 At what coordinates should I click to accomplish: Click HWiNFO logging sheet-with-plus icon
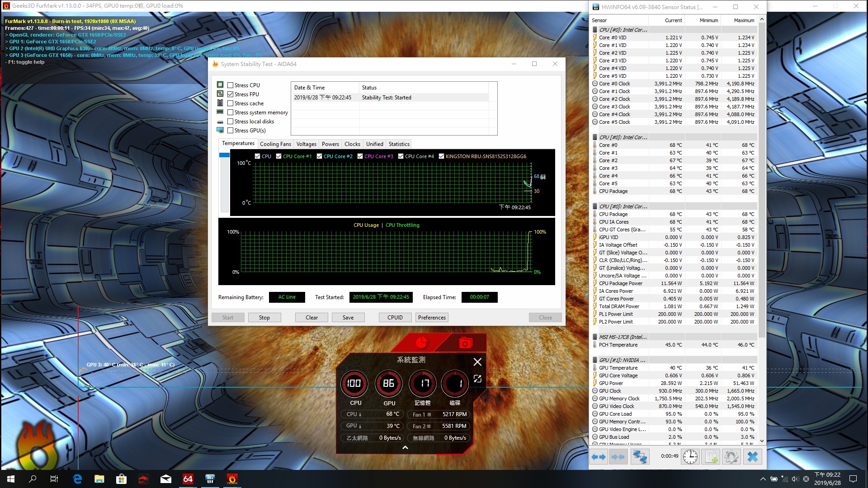pos(711,457)
